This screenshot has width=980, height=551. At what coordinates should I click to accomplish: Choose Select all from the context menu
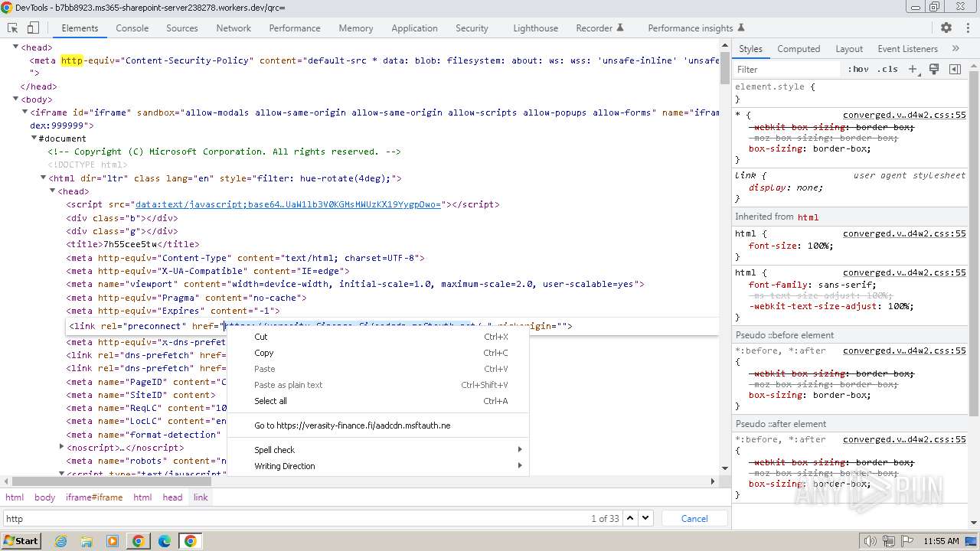pos(377,401)
